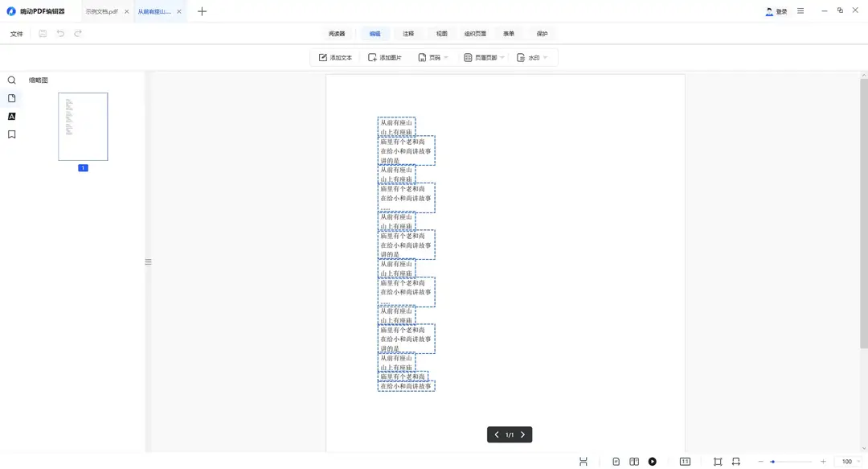Click the search icon in left sidebar
The image size is (868, 469).
coord(11,80)
